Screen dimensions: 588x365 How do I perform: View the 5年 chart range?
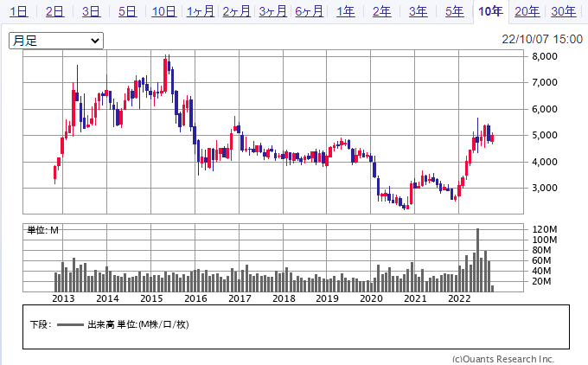pyautogui.click(x=455, y=11)
